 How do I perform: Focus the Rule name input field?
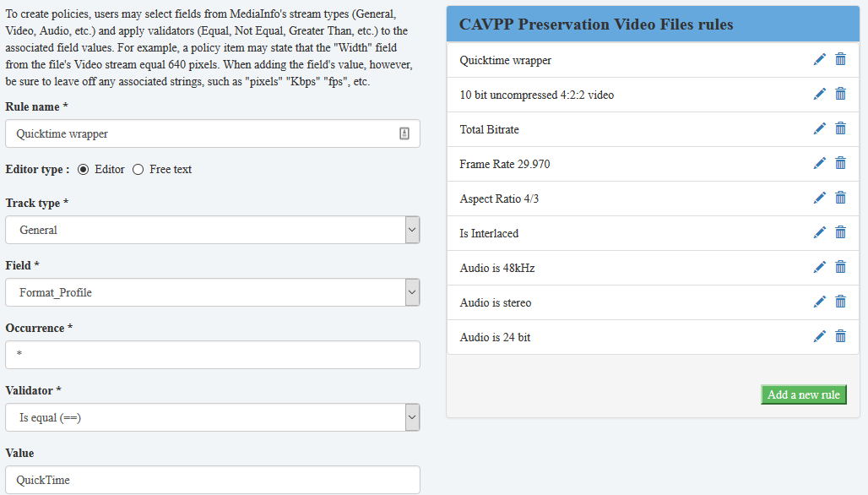[x=213, y=133]
